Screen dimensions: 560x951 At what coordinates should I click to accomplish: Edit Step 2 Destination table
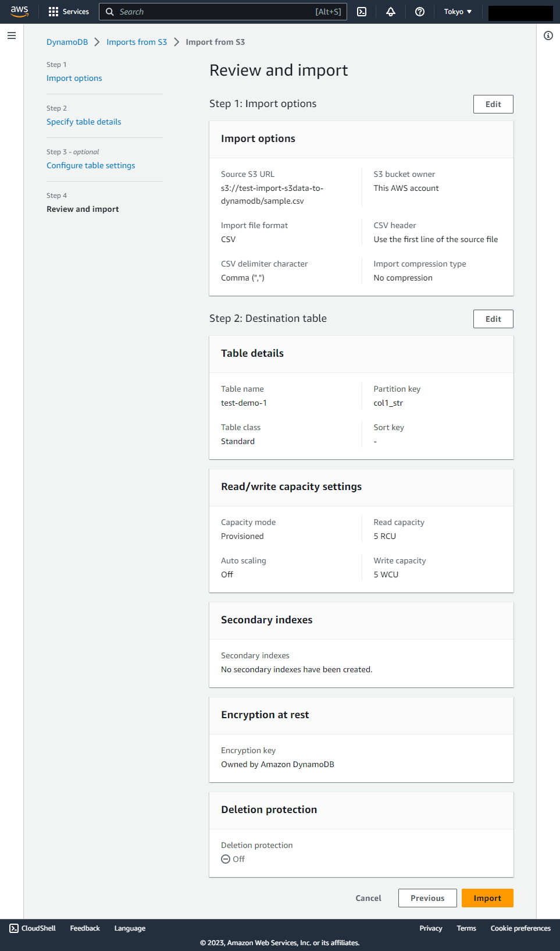coord(493,319)
